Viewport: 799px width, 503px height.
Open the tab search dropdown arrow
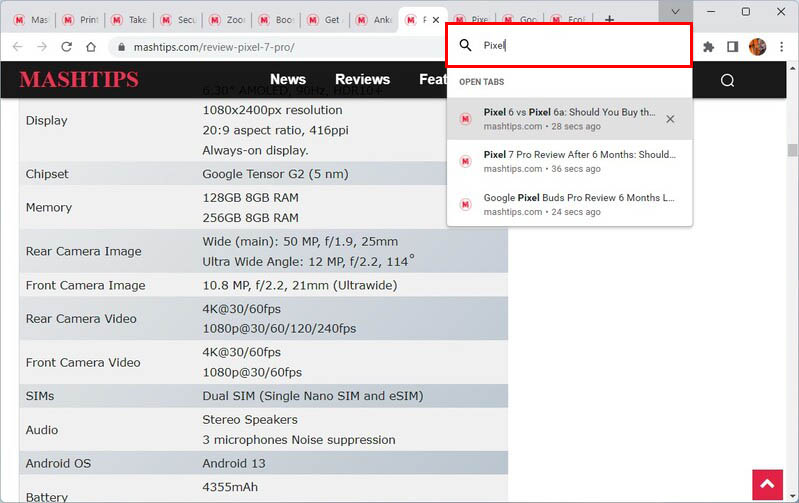click(675, 11)
